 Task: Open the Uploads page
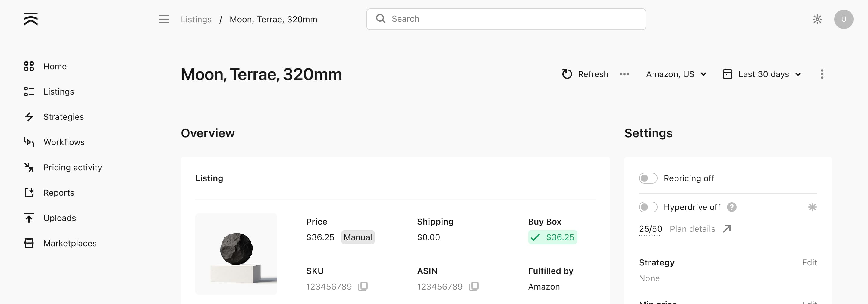tap(60, 218)
